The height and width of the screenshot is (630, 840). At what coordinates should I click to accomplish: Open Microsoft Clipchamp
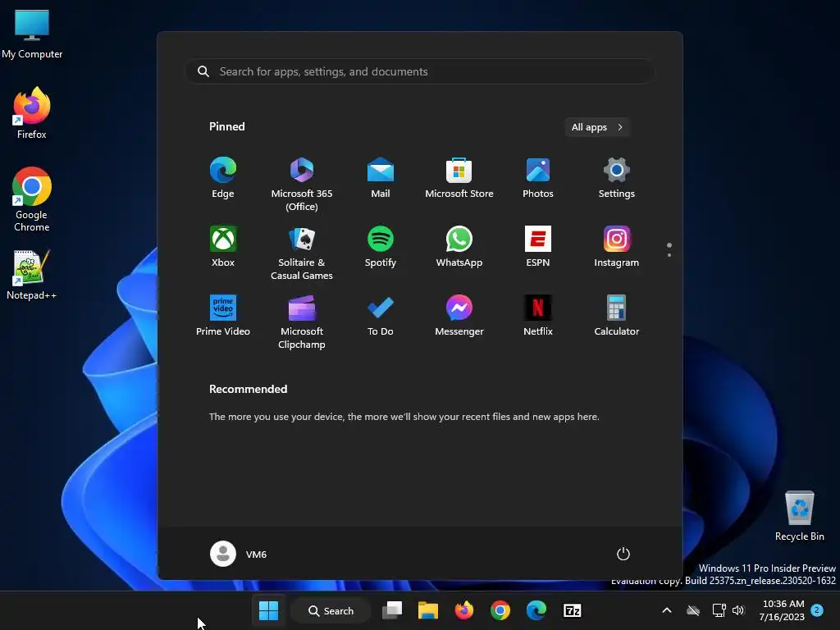[302, 322]
